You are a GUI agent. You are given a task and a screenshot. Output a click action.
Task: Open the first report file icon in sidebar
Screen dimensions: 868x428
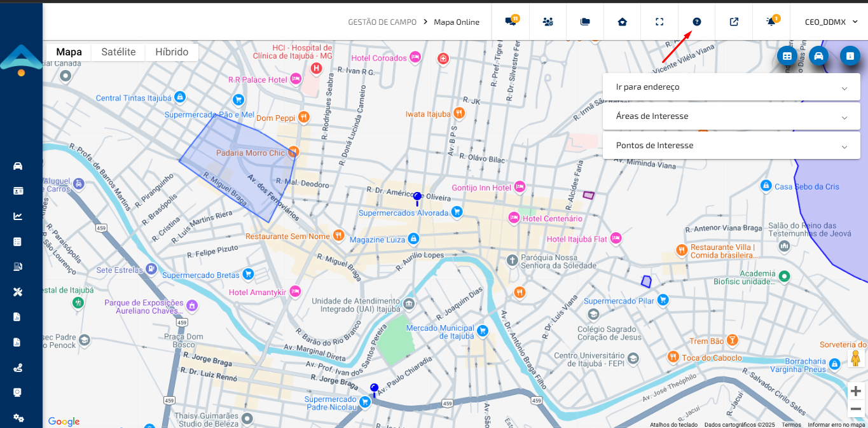(x=18, y=317)
